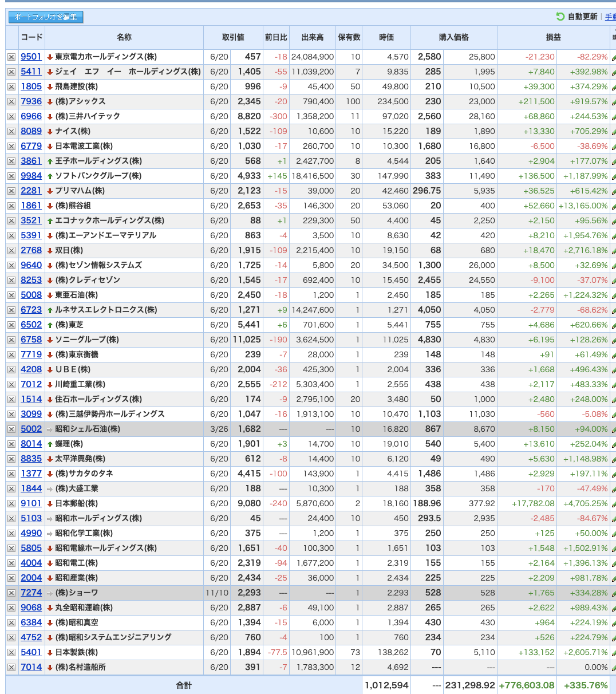Click the profit value +211,500
The image size is (616, 694).
click(536, 101)
